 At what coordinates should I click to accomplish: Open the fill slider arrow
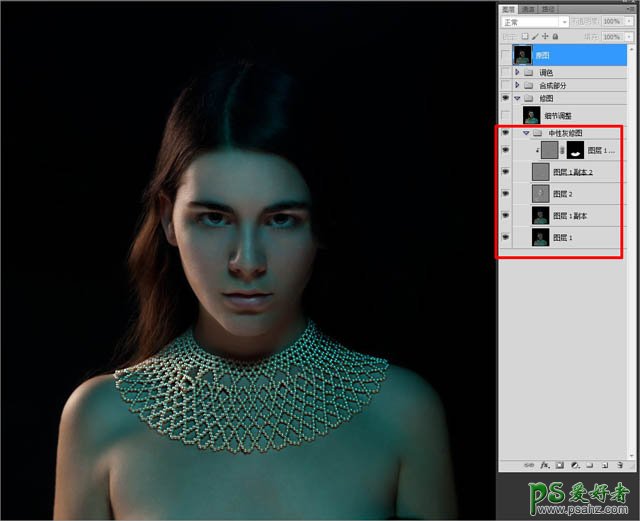click(629, 37)
